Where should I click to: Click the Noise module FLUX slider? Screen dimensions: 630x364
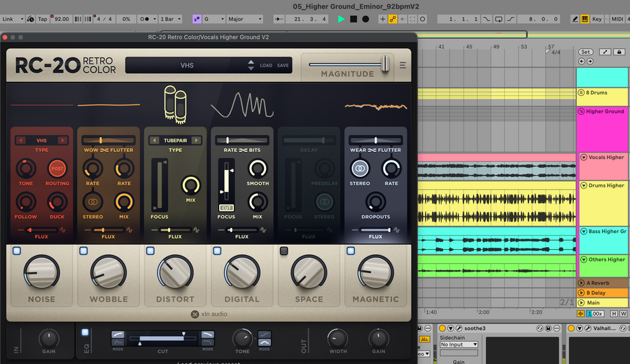pyautogui.click(x=41, y=230)
